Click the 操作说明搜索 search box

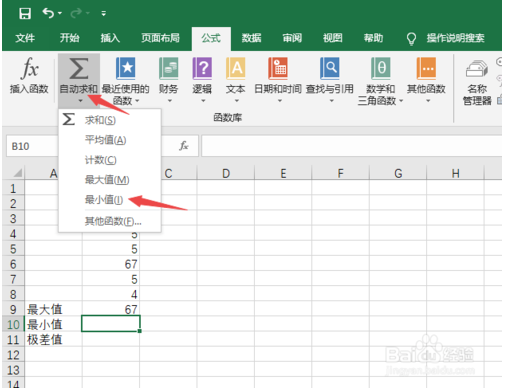click(455, 38)
